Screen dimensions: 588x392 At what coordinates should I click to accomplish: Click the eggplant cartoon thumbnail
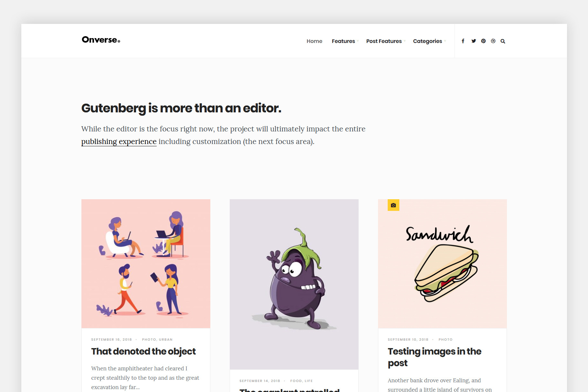(294, 284)
